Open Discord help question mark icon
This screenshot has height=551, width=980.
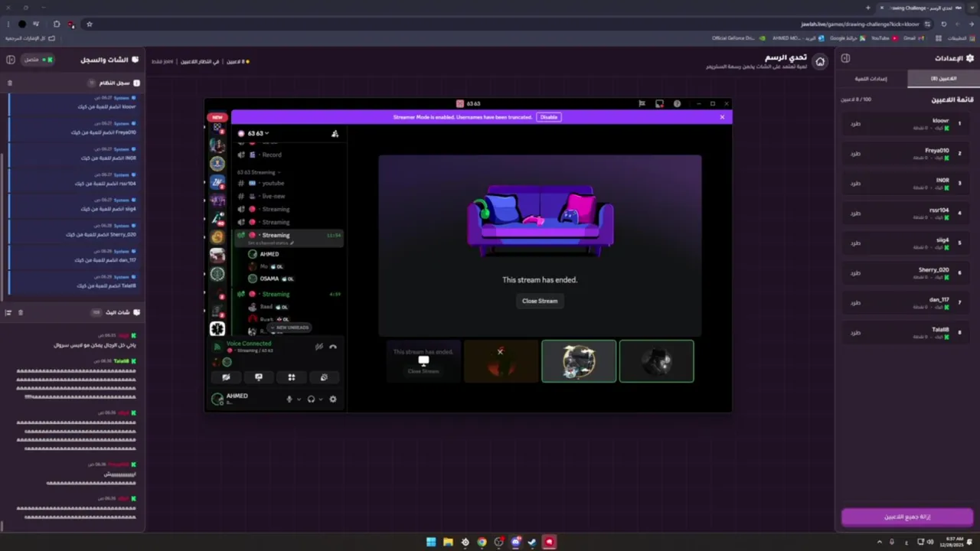click(x=677, y=103)
